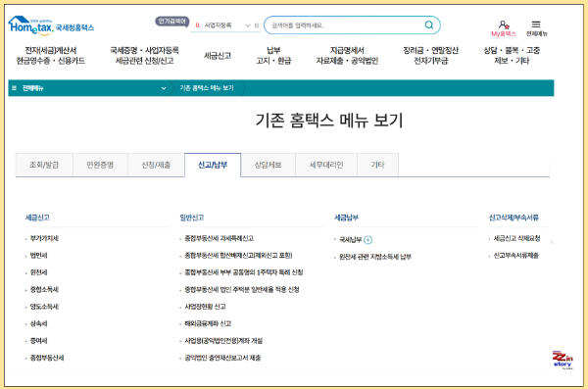
Task: Switch to the 신청/제출 tab
Action: [156, 165]
